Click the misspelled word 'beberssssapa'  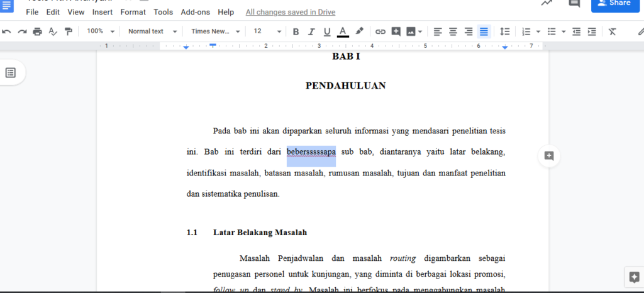[311, 152]
